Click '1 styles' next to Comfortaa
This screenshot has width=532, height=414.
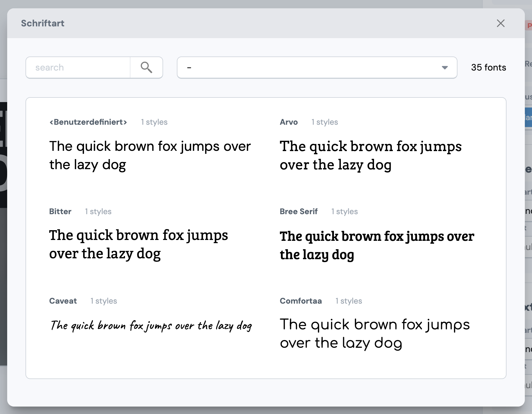click(349, 301)
